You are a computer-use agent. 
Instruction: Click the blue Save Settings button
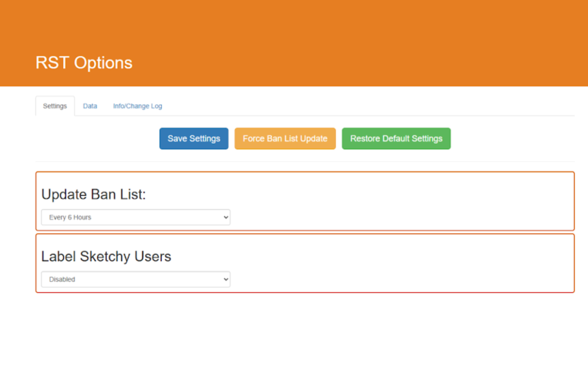pos(194,138)
